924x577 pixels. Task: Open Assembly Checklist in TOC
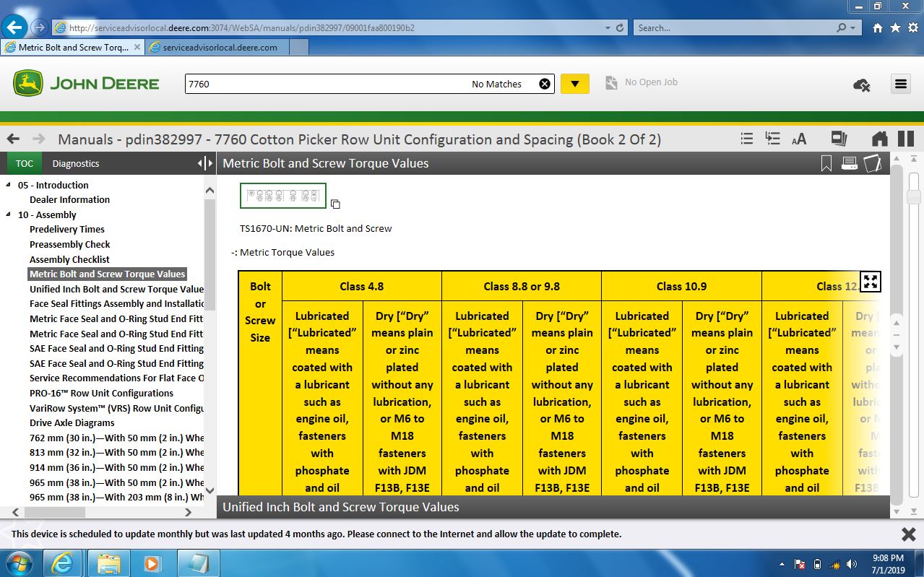tap(69, 259)
